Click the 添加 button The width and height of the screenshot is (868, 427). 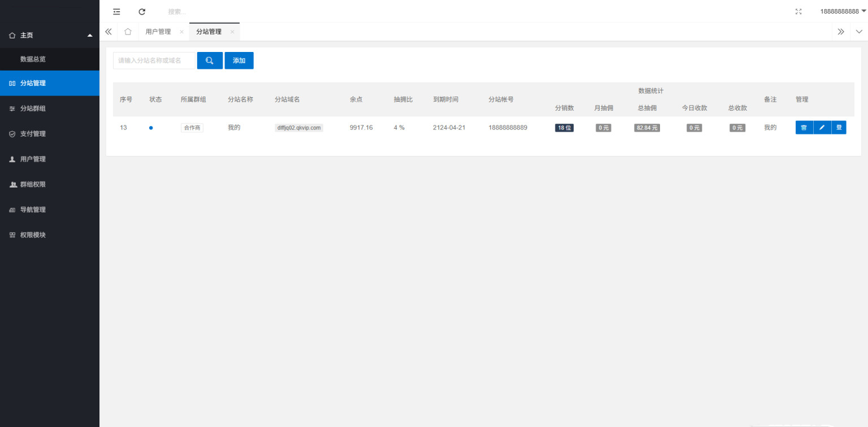pos(239,60)
